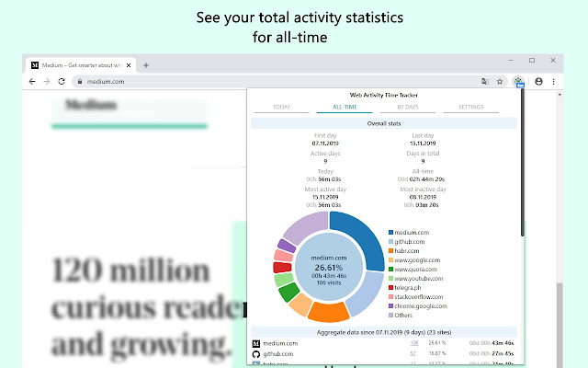The height and width of the screenshot is (368, 588).
Task: Switch to the TODAY tab
Action: 282,108
